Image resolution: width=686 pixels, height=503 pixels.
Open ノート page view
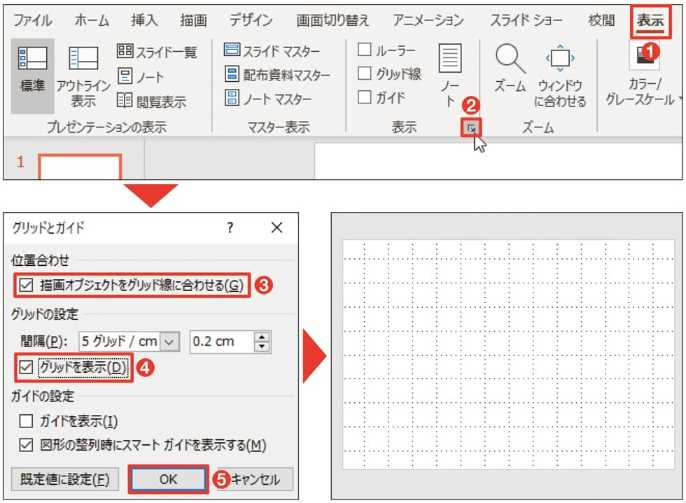tap(140, 77)
